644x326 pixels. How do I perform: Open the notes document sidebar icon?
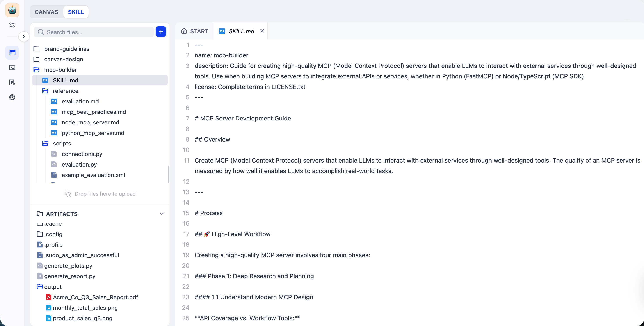pyautogui.click(x=12, y=82)
